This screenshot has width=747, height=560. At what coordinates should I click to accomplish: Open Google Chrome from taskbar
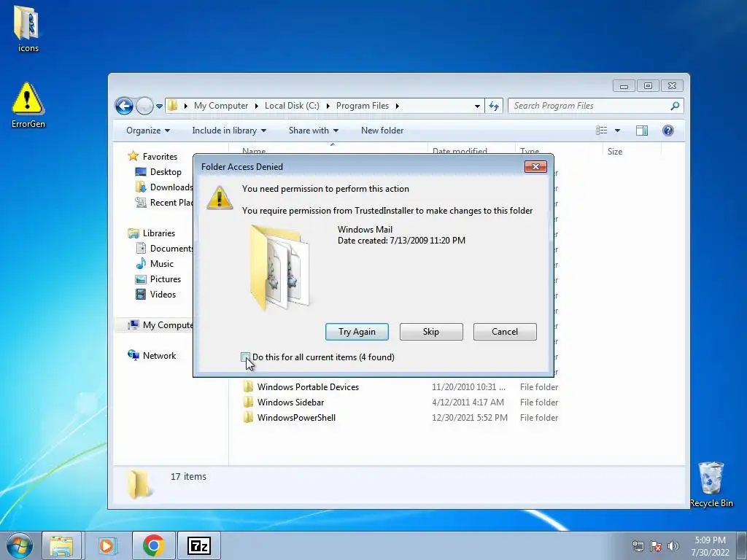153,545
